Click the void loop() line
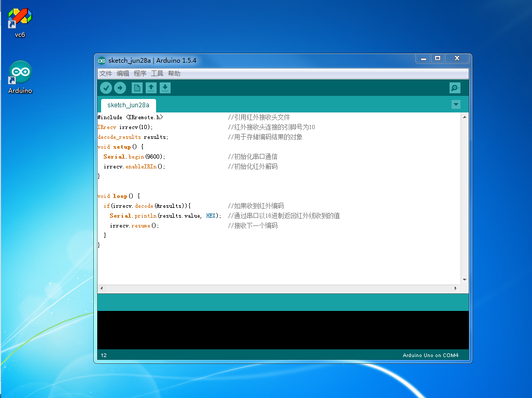This screenshot has width=532, height=398. click(x=118, y=196)
